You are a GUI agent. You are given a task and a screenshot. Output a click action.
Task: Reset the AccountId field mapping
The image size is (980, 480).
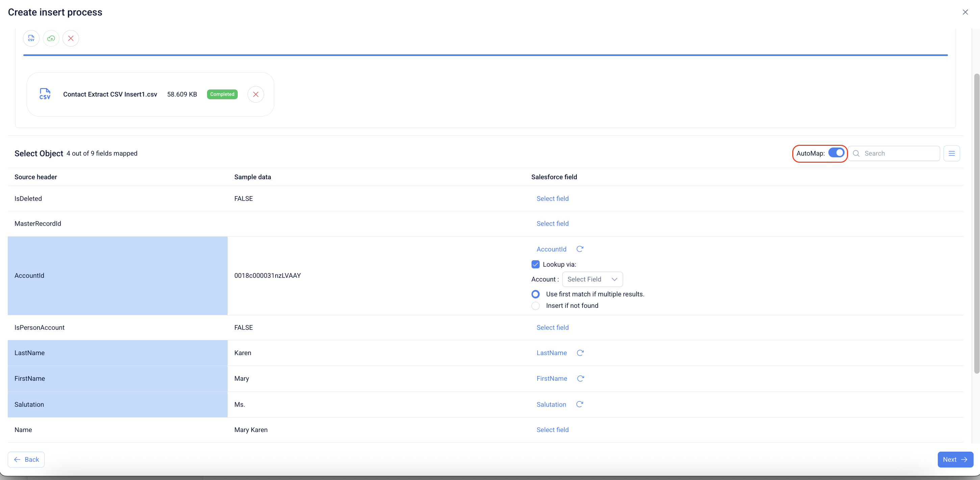click(580, 249)
